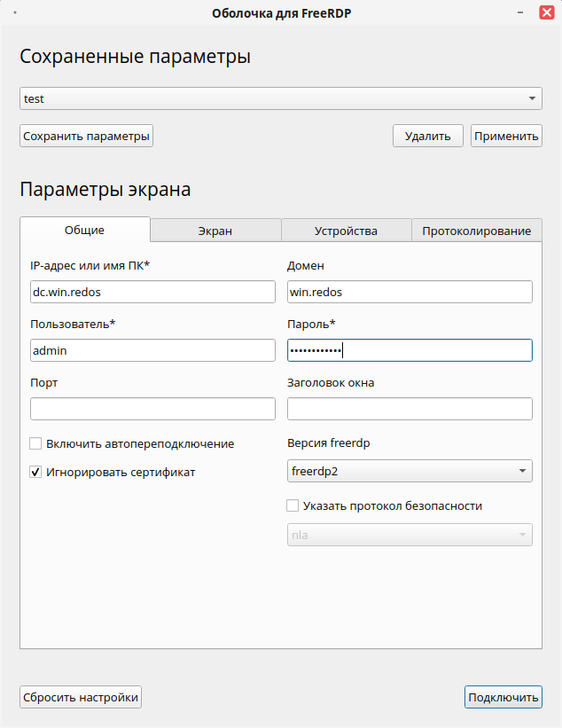Image resolution: width=562 pixels, height=728 pixels.
Task: Click the 'Пользователь' field containing admin
Action: 152,350
